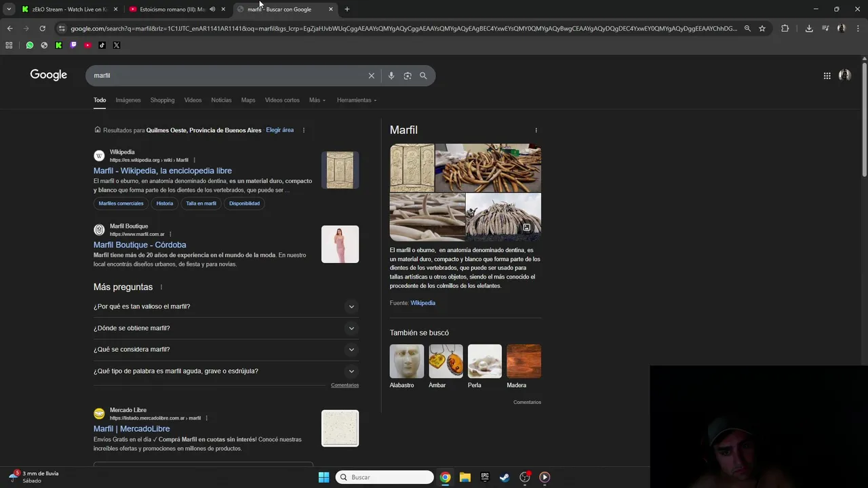This screenshot has width=868, height=488.
Task: Open the Chrome extensions puzzle icon
Action: pyautogui.click(x=785, y=28)
